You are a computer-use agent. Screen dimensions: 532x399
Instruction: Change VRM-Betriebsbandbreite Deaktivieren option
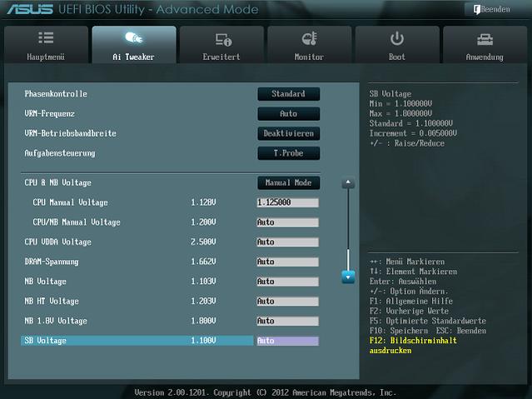pos(288,133)
